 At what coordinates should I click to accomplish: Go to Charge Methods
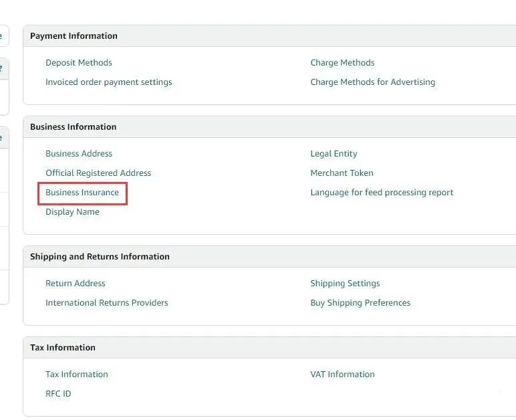(342, 63)
